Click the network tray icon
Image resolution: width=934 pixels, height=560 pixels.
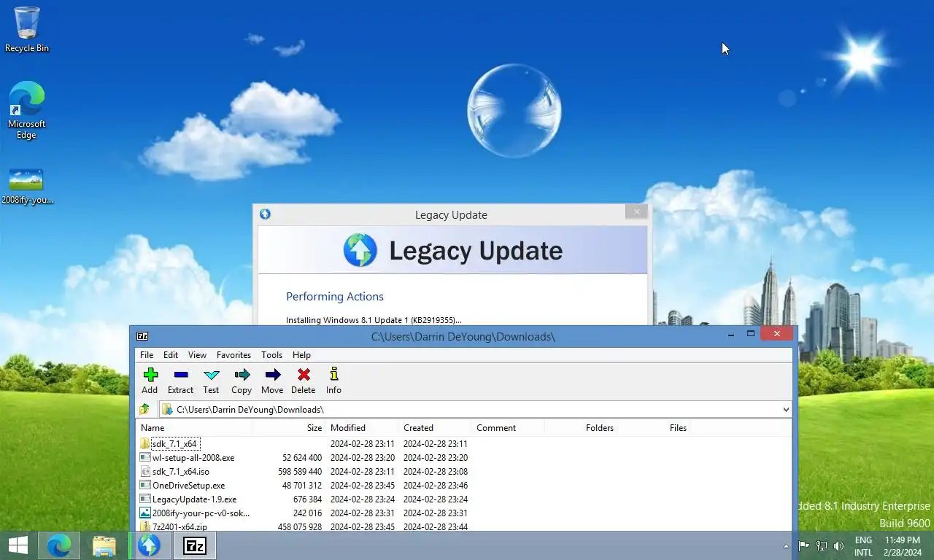click(821, 545)
